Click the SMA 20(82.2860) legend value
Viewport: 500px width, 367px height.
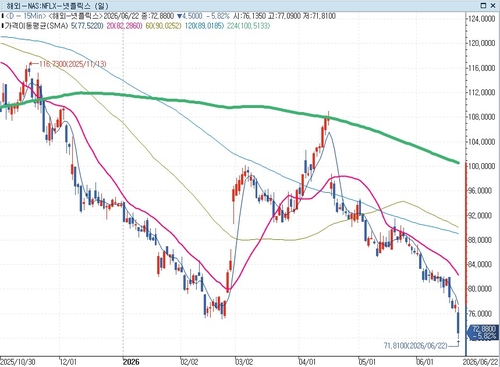pos(125,26)
